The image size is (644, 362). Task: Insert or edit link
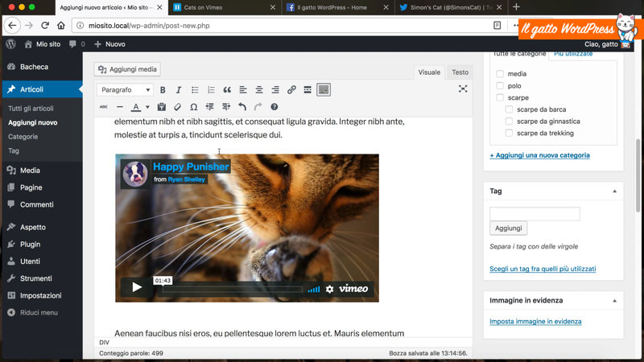click(x=291, y=90)
